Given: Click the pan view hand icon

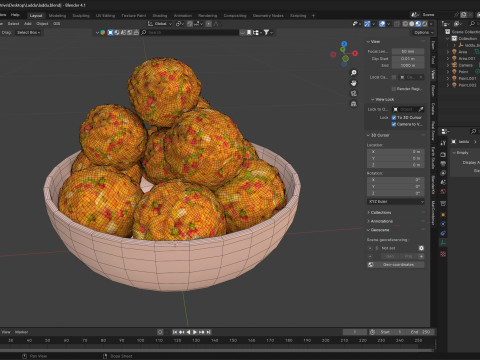Looking at the screenshot, I should coord(354,83).
